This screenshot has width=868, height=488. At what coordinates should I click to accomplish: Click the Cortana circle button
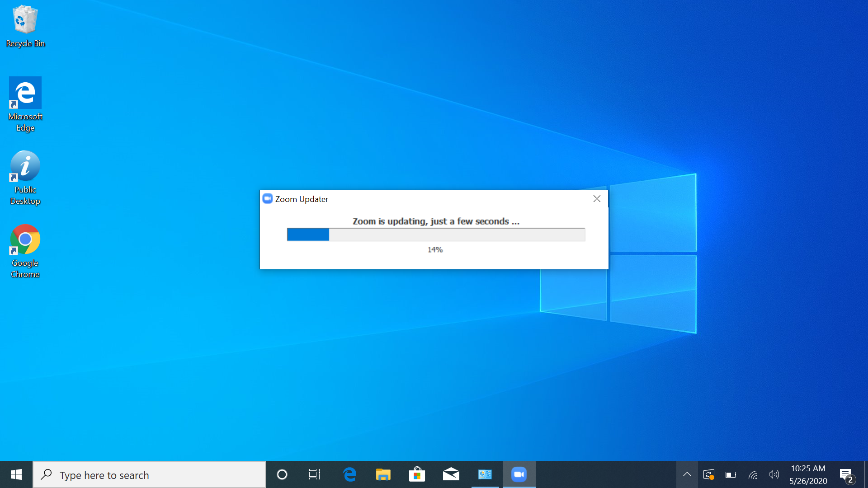[x=282, y=474]
